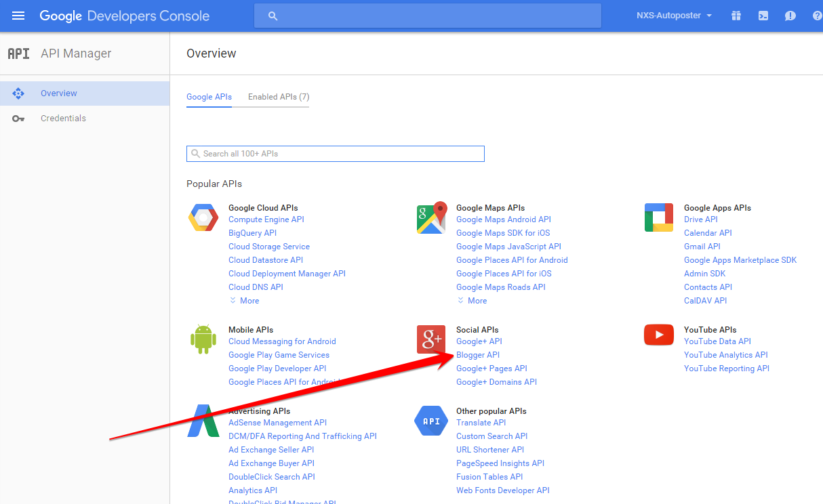The height and width of the screenshot is (504, 823).
Task: Open the Google Maps JavaScript API link
Action: [x=508, y=247]
